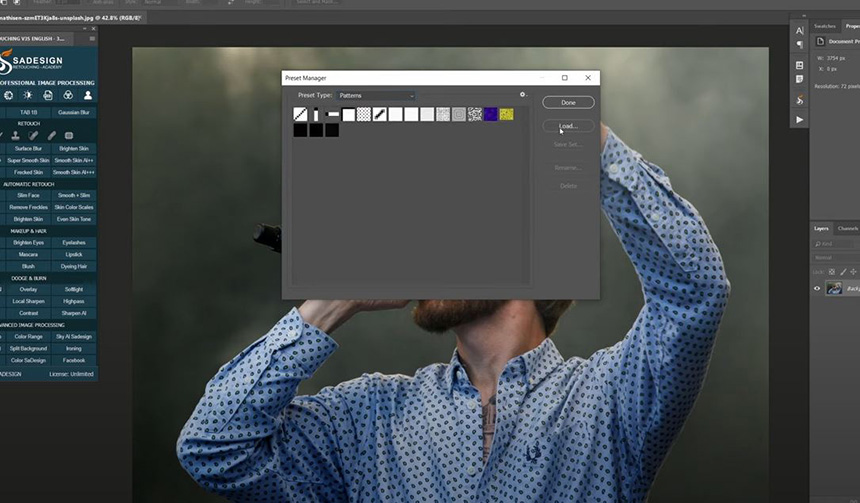Click the TAB 1B button
The image size is (860, 503).
[29, 112]
